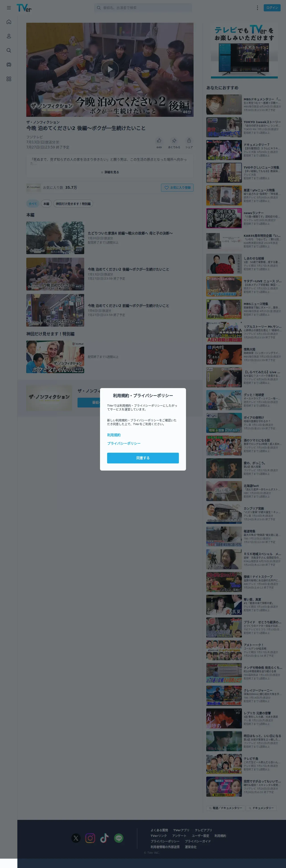Open アメトーーク！ recommended item
This screenshot has width=286, height=868.
click(x=244, y=650)
